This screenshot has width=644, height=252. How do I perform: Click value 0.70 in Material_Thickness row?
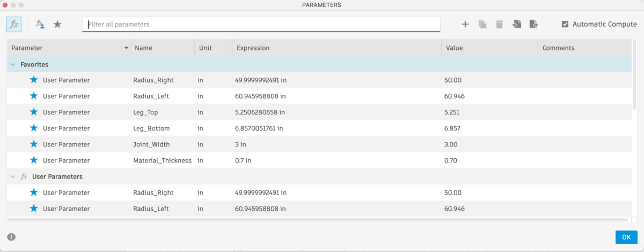tap(451, 160)
